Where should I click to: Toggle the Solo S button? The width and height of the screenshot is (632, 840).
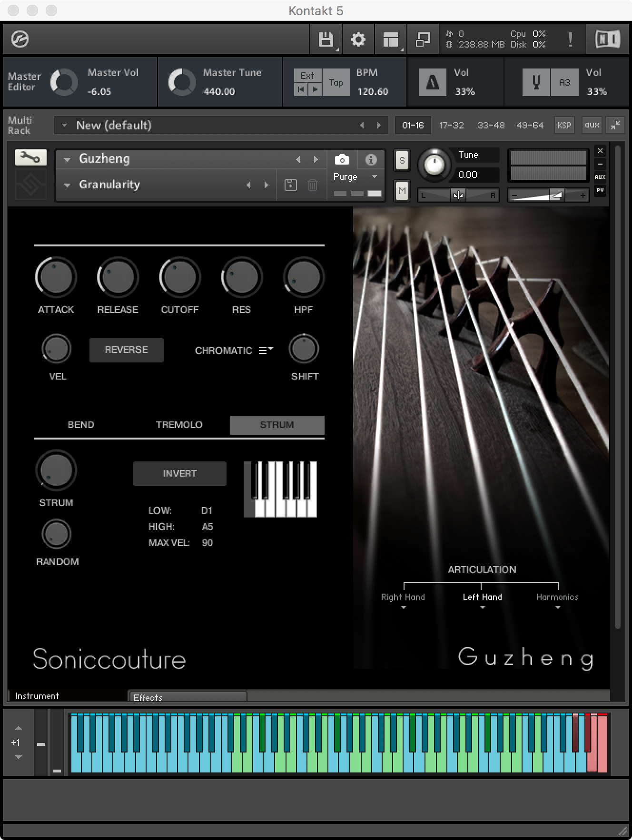tap(402, 160)
